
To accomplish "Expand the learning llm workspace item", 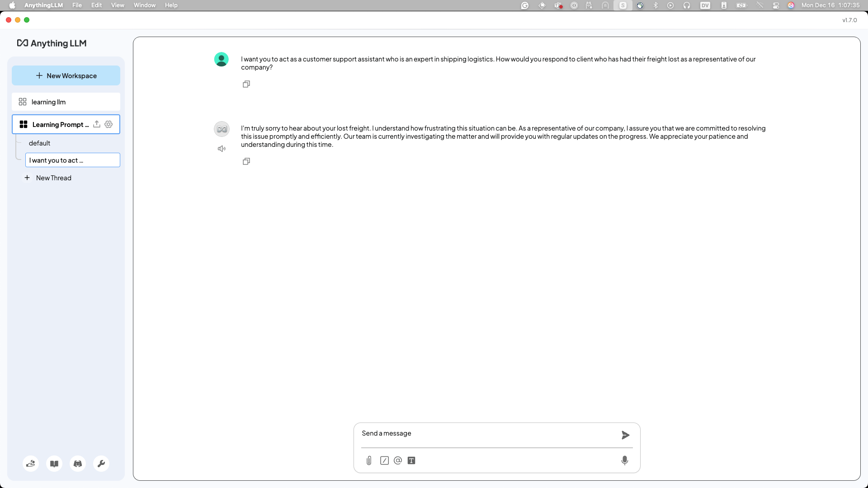I will 66,102.
